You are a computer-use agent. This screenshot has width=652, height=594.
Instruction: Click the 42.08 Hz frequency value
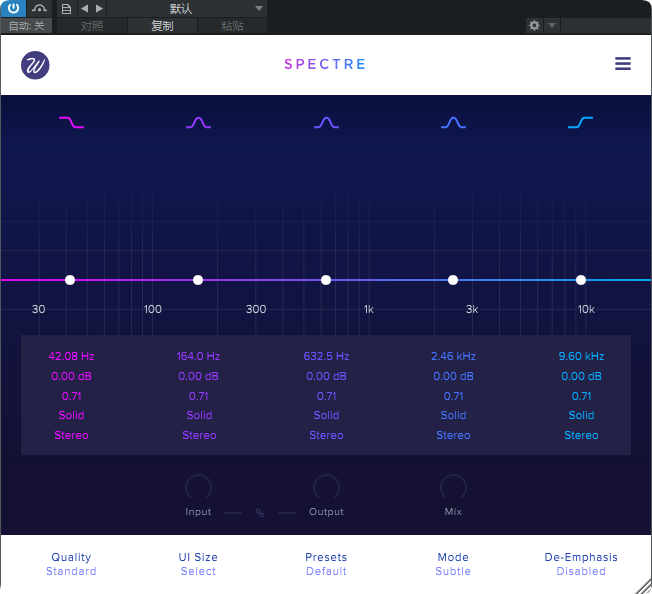(72, 356)
